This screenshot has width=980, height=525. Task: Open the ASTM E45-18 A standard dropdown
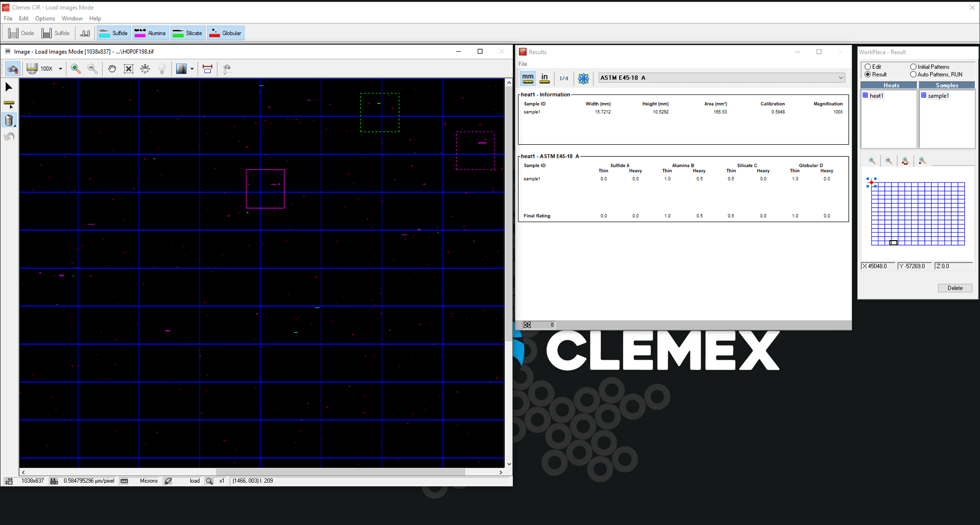840,78
